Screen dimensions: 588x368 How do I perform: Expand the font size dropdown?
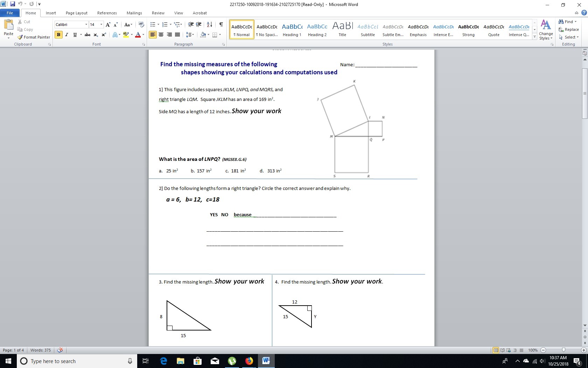click(x=101, y=25)
